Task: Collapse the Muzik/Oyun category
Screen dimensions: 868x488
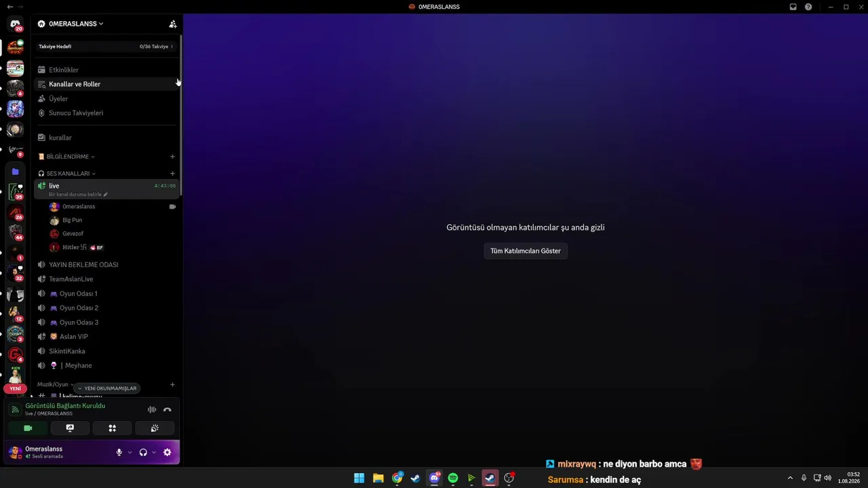Action: coord(56,384)
